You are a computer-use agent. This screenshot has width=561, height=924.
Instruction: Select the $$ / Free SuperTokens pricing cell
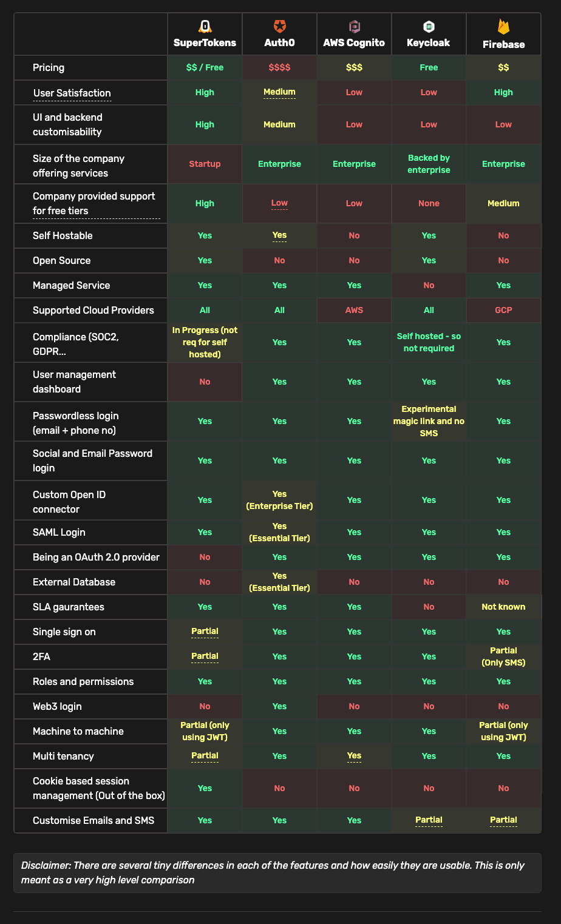point(205,67)
